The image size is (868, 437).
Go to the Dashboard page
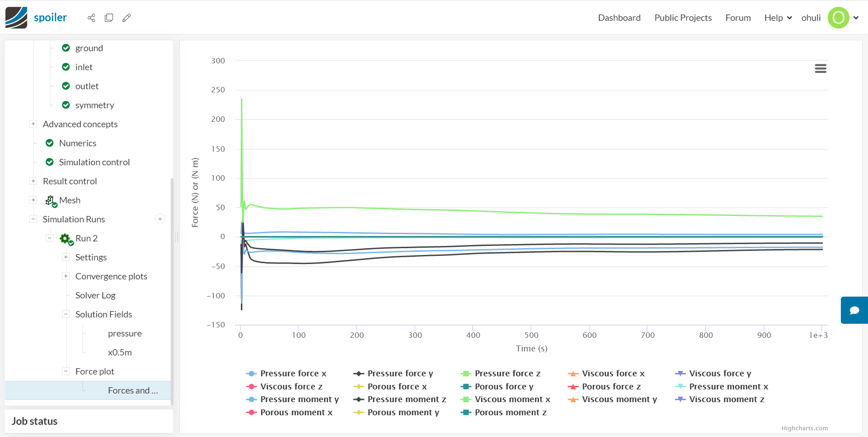[619, 18]
